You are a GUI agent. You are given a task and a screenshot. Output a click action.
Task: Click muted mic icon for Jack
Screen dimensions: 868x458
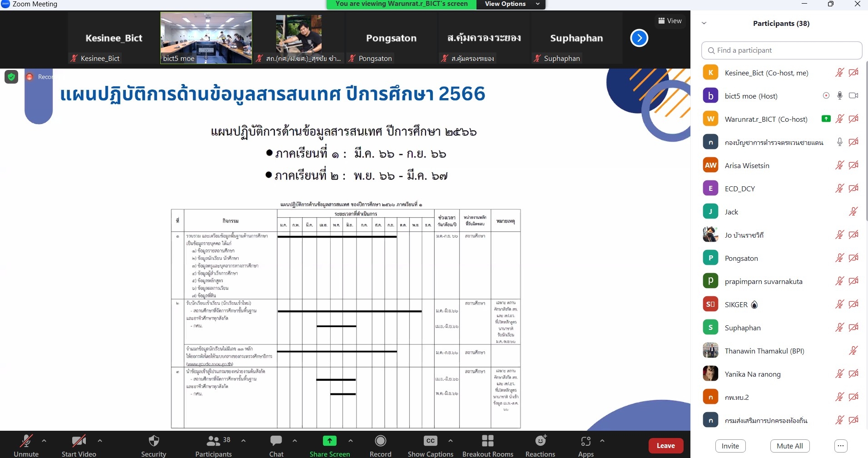pyautogui.click(x=853, y=212)
